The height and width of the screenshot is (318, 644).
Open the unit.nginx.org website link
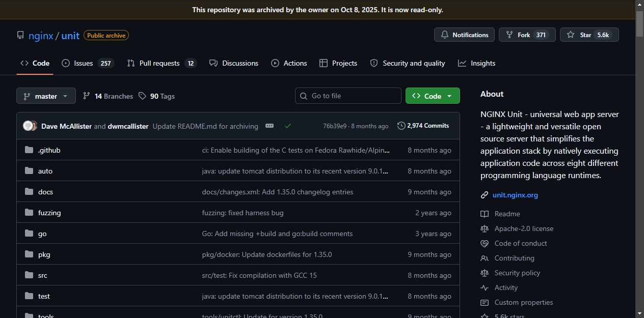515,195
